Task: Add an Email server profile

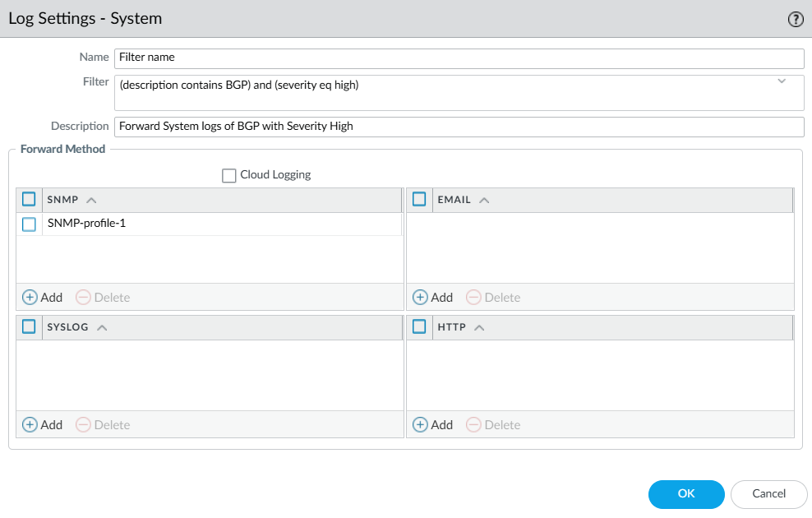Action: pyautogui.click(x=433, y=297)
